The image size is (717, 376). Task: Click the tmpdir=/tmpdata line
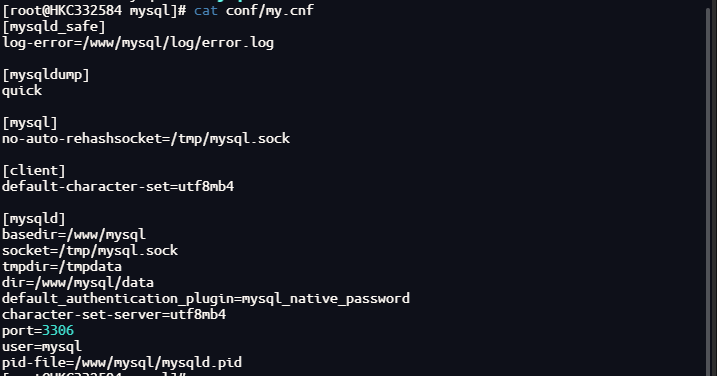62,267
